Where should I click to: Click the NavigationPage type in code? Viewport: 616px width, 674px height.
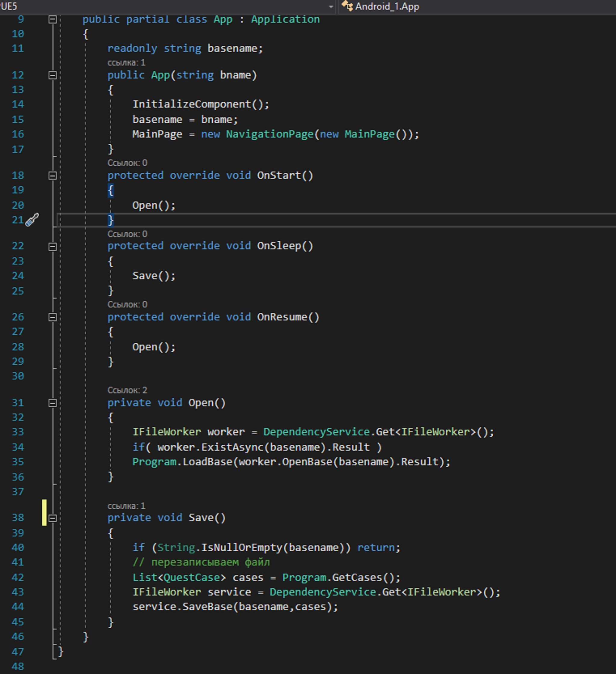pos(269,134)
